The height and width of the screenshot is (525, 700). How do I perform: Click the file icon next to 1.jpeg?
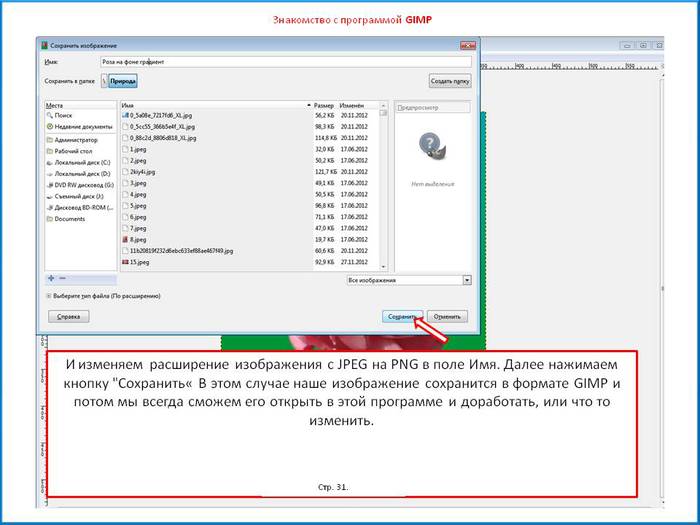pos(125,149)
